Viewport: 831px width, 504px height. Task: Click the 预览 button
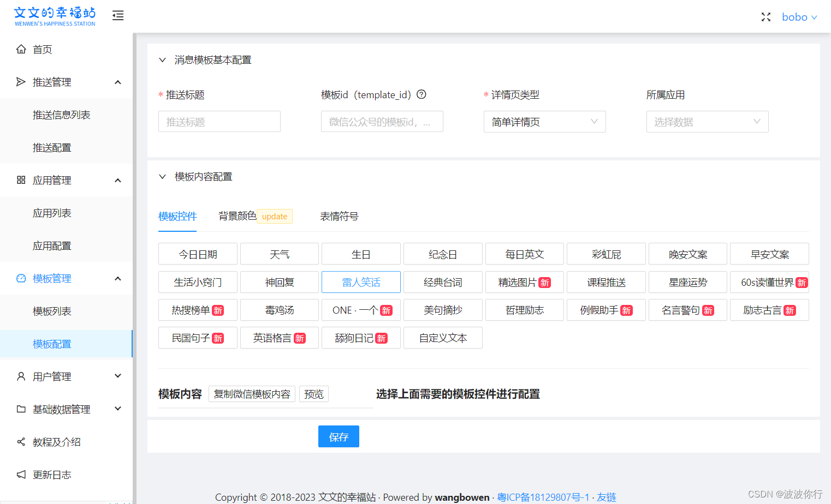[x=314, y=394]
